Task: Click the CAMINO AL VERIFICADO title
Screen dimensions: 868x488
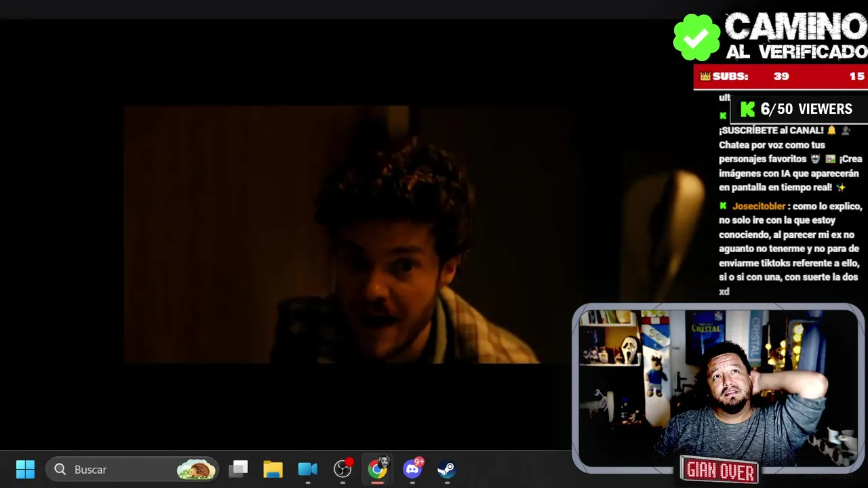Action: point(796,36)
